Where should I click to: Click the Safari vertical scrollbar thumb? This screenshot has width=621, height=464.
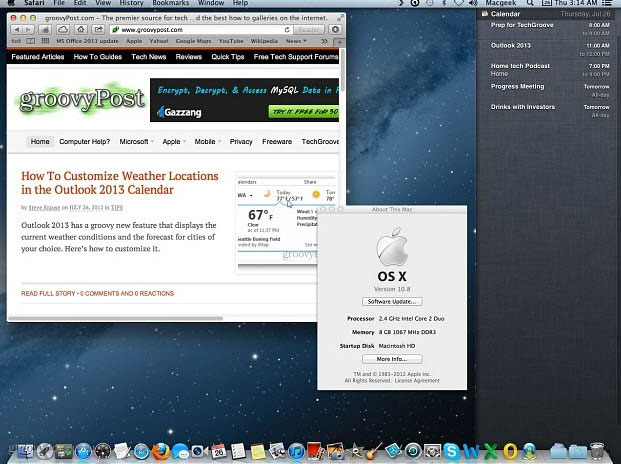coord(343,70)
